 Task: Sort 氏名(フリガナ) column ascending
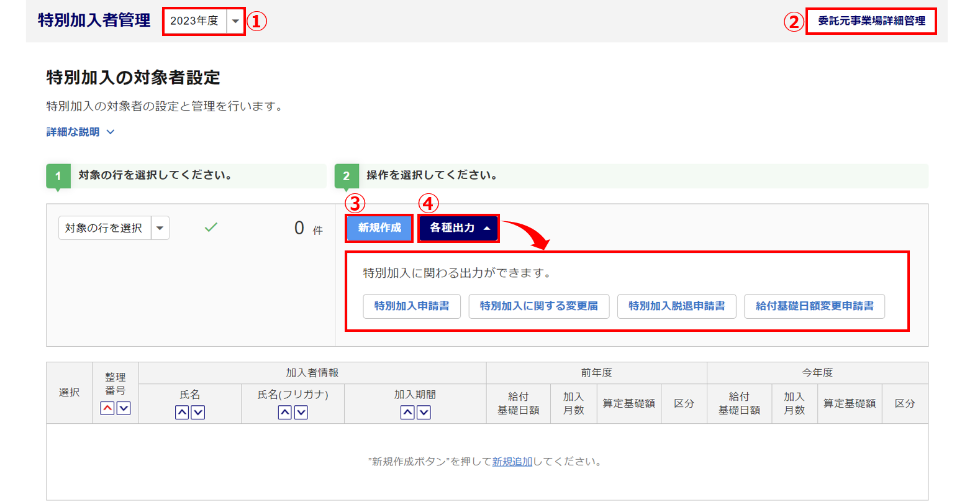coord(285,412)
